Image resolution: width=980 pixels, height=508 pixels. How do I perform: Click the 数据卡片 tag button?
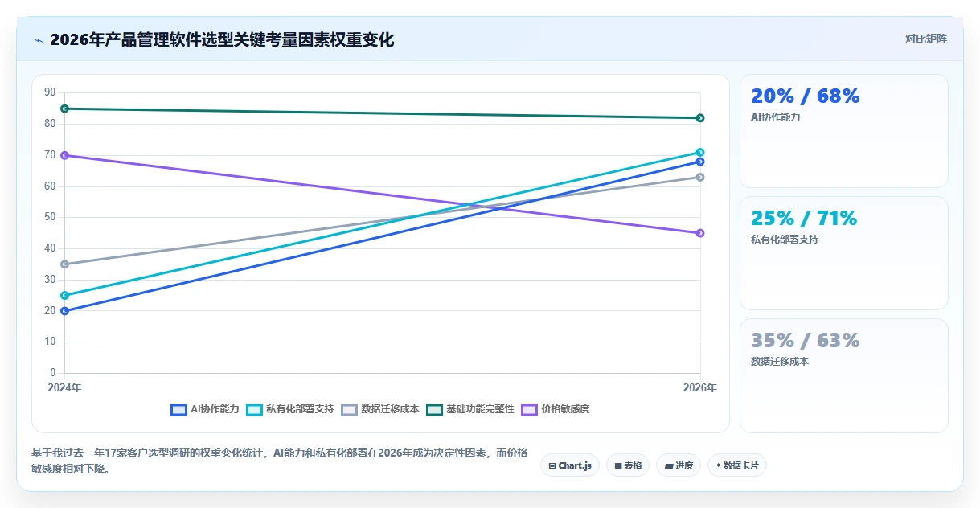pyautogui.click(x=737, y=465)
